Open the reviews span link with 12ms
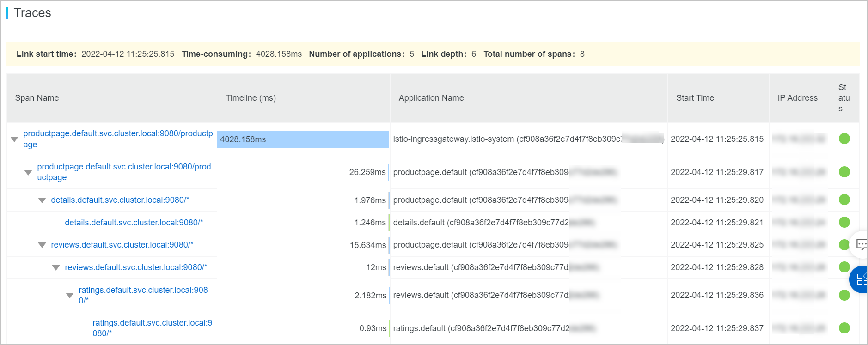 [x=136, y=267]
